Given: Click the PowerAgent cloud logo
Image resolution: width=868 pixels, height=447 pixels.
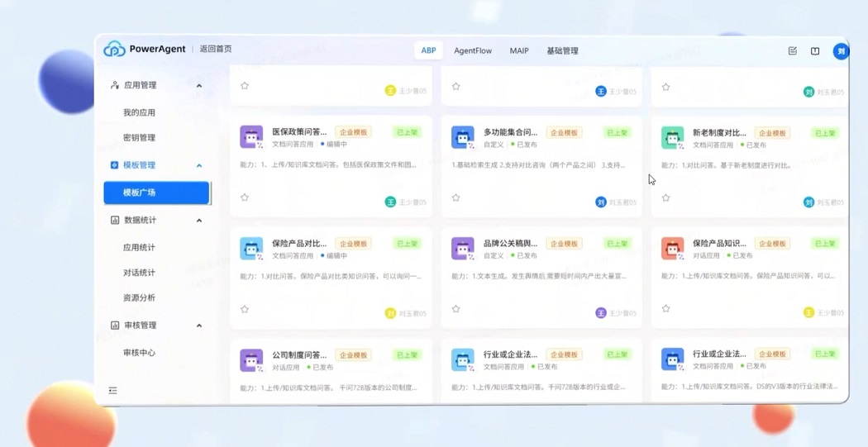Looking at the screenshot, I should pyautogui.click(x=114, y=50).
